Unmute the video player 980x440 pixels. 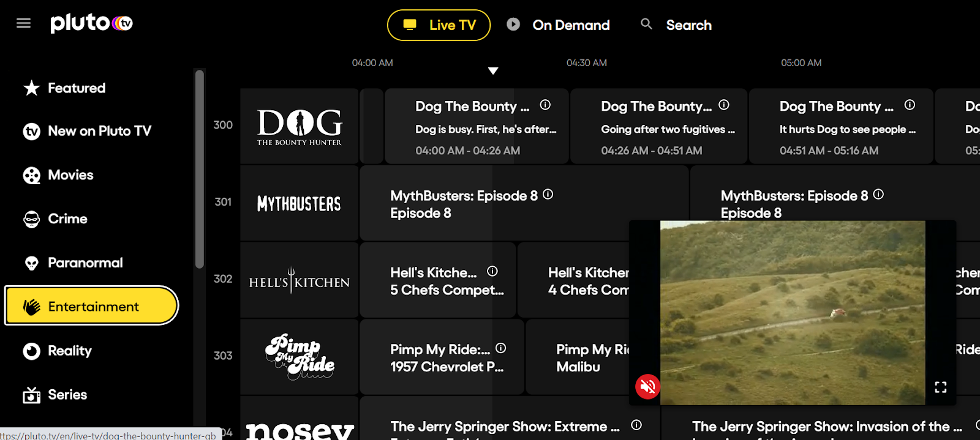[x=647, y=387]
